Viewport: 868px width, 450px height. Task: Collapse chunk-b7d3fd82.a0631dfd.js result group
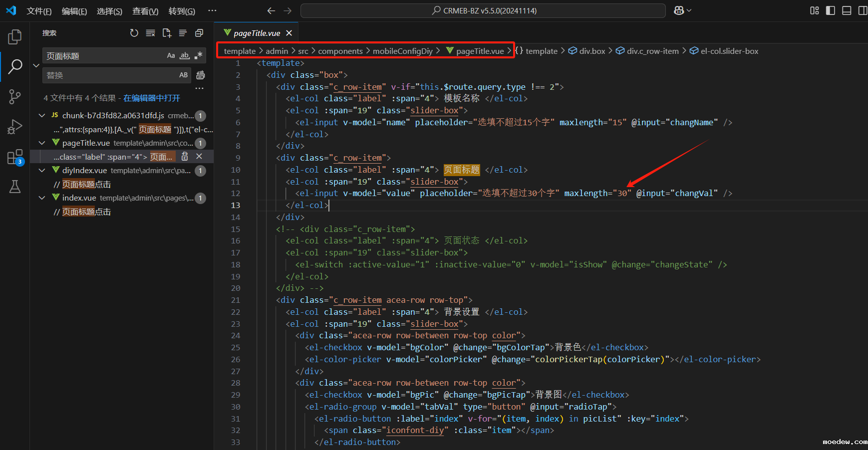[x=42, y=116]
